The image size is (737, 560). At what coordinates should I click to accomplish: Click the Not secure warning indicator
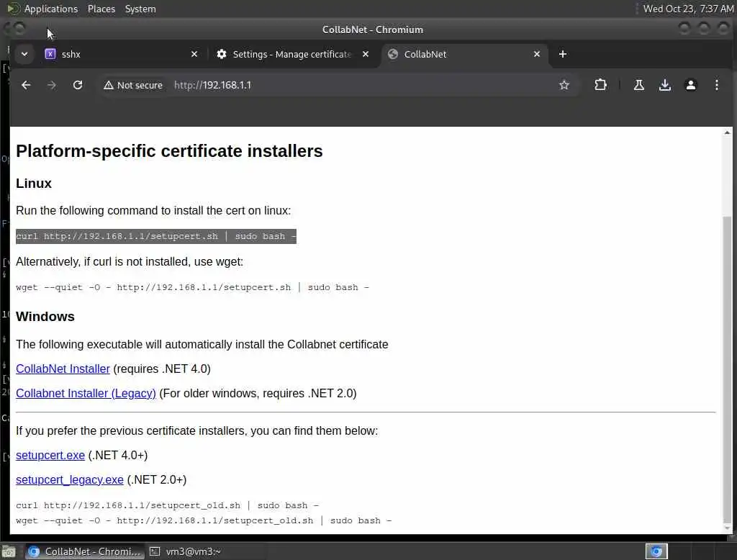133,85
